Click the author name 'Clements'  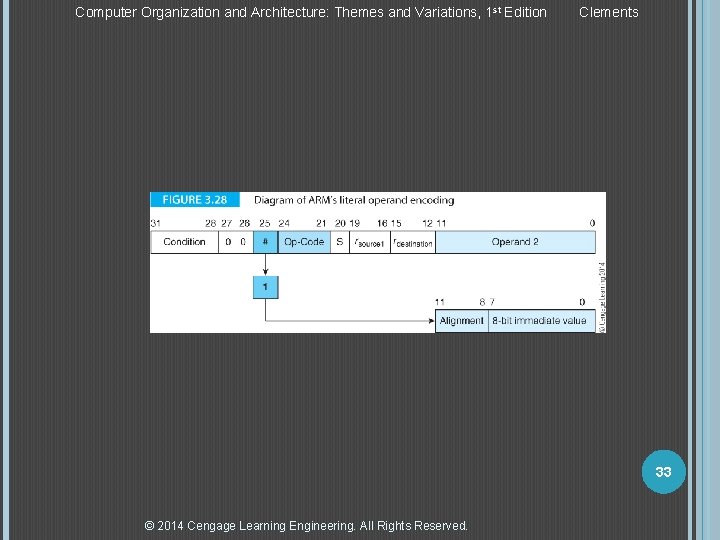coord(608,12)
